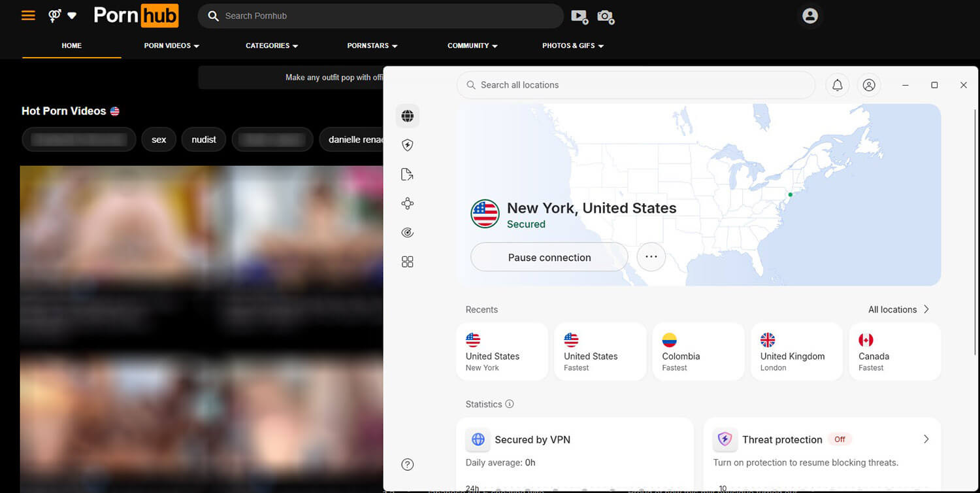Viewport: 980px width, 493px height.
Task: Open the Threat Protection shield icon in sidebar
Action: (x=408, y=145)
